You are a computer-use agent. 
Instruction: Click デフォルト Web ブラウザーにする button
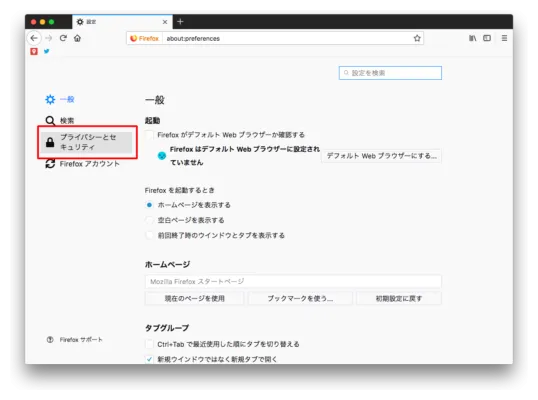[382, 156]
